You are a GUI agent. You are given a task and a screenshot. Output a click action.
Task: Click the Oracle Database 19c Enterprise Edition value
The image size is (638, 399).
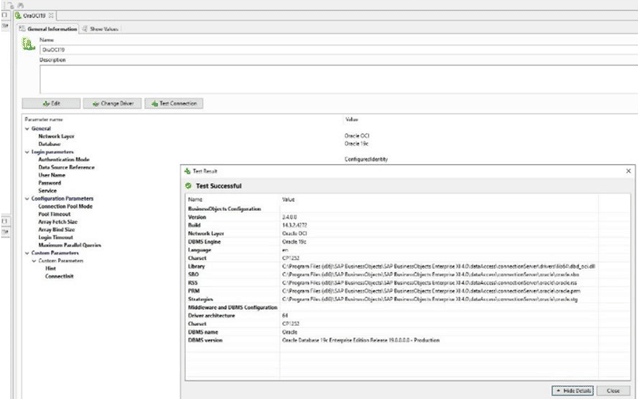point(361,340)
